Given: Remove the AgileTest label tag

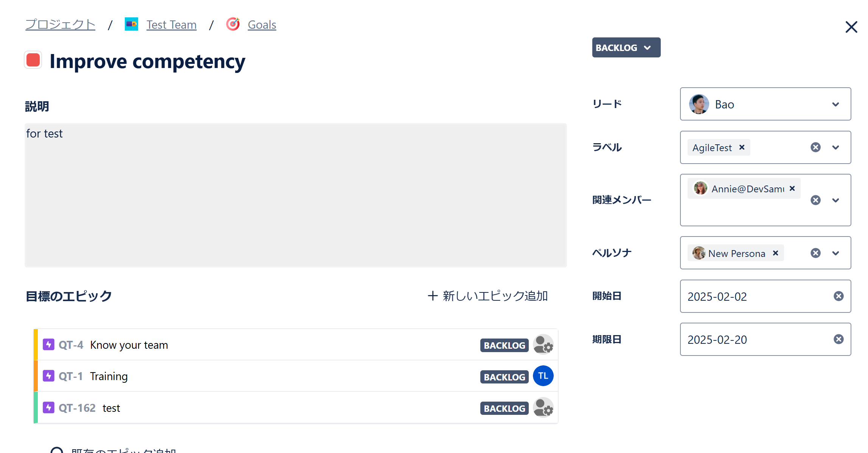Looking at the screenshot, I should pyautogui.click(x=742, y=147).
